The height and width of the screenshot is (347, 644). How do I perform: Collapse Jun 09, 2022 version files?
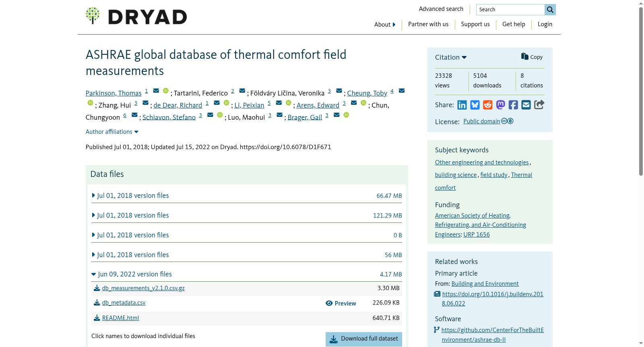pyautogui.click(x=132, y=274)
